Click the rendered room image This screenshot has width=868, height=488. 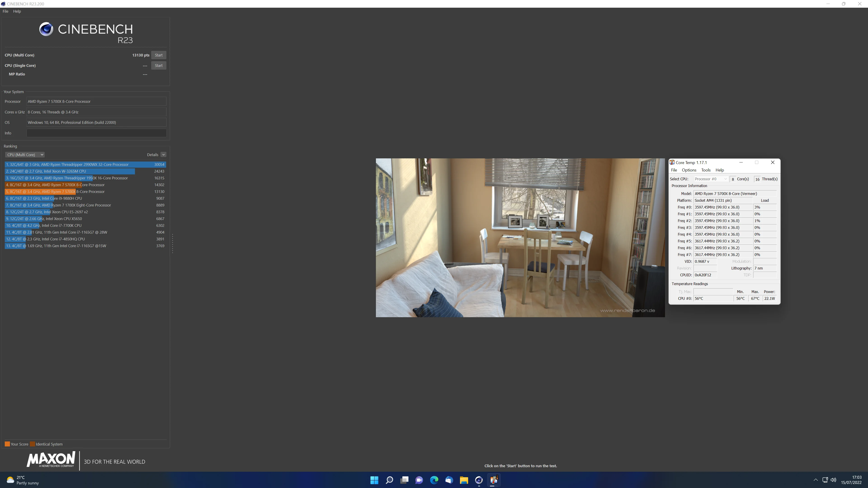pos(520,237)
